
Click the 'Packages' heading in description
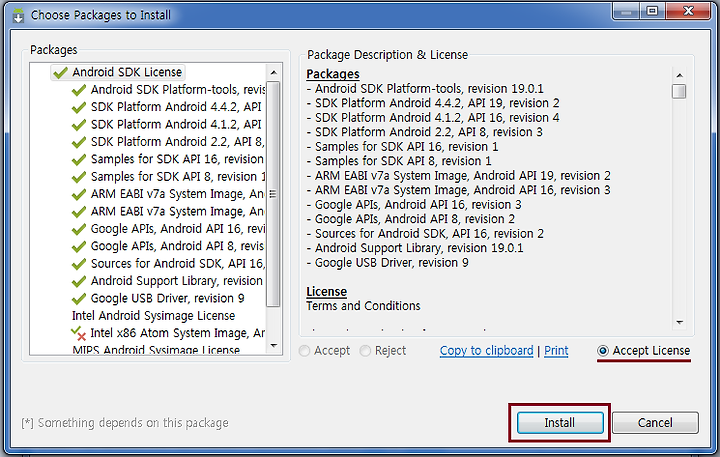(333, 74)
